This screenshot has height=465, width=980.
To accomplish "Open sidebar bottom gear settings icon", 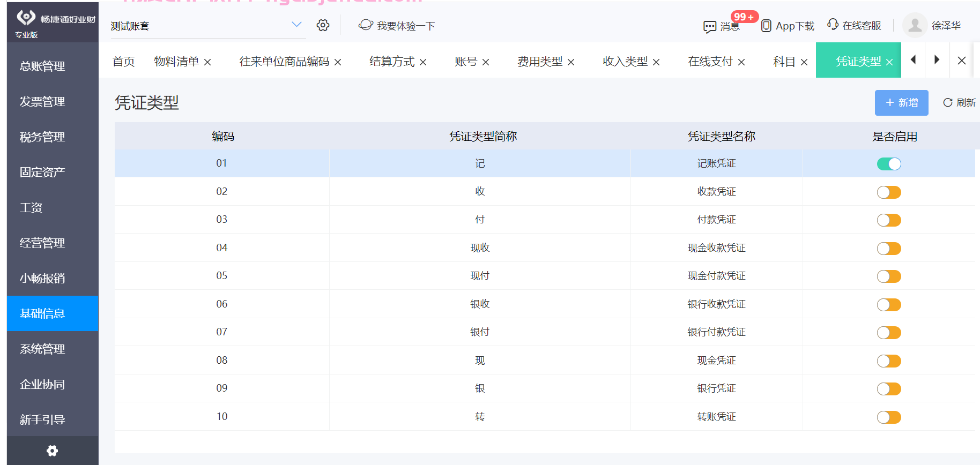I will pyautogui.click(x=52, y=451).
